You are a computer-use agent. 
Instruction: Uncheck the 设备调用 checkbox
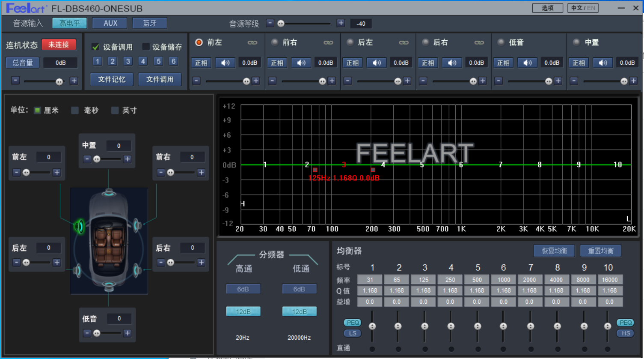tap(96, 47)
